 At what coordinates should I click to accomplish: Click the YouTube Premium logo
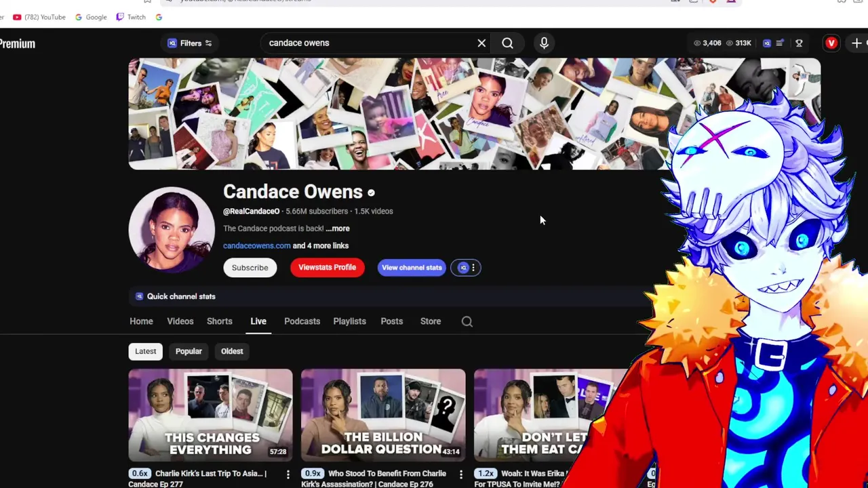18,43
